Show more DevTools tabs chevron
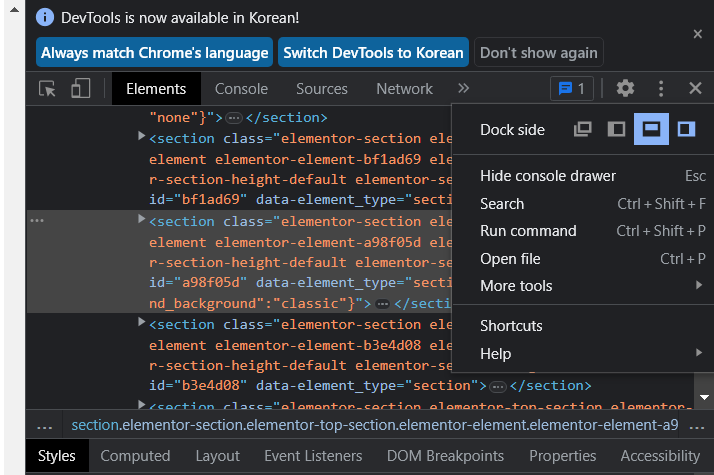The width and height of the screenshot is (714, 475). [463, 88]
